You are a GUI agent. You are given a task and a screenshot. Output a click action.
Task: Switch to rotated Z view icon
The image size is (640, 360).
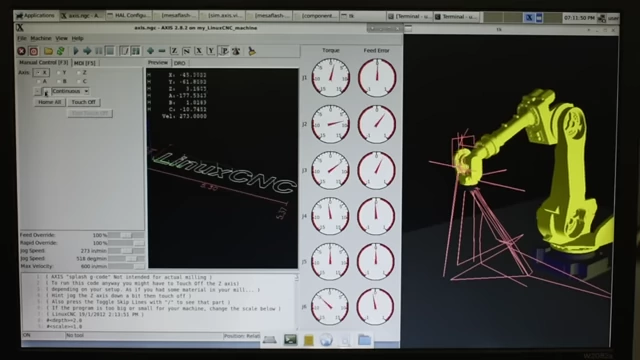point(187,51)
